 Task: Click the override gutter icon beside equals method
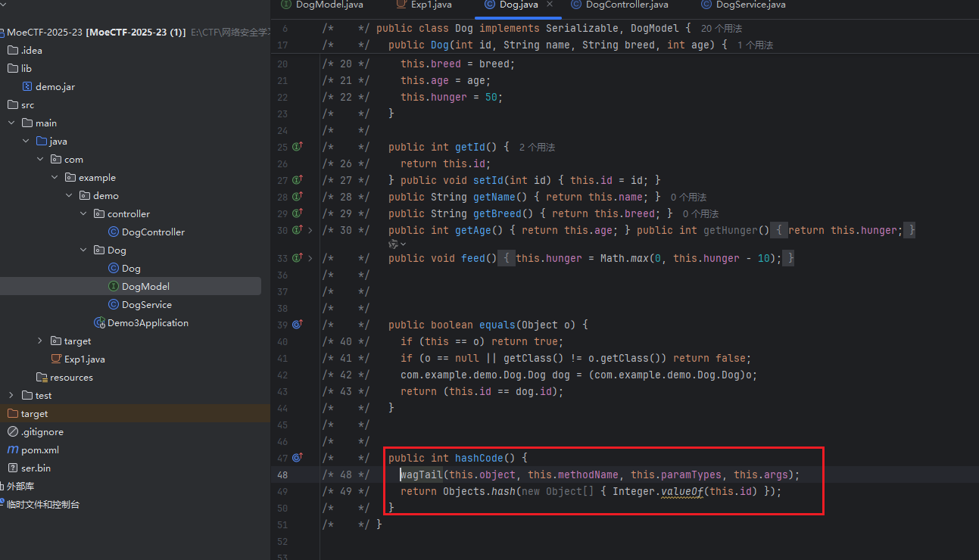coord(297,325)
